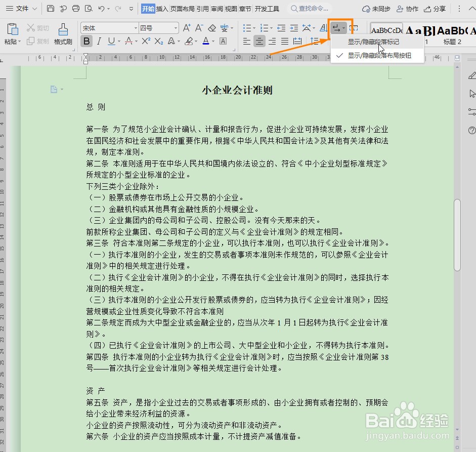Screen dimensions: 476x452
Task: Collapse the ribbon with the up chevron
Action: [x=472, y=9]
